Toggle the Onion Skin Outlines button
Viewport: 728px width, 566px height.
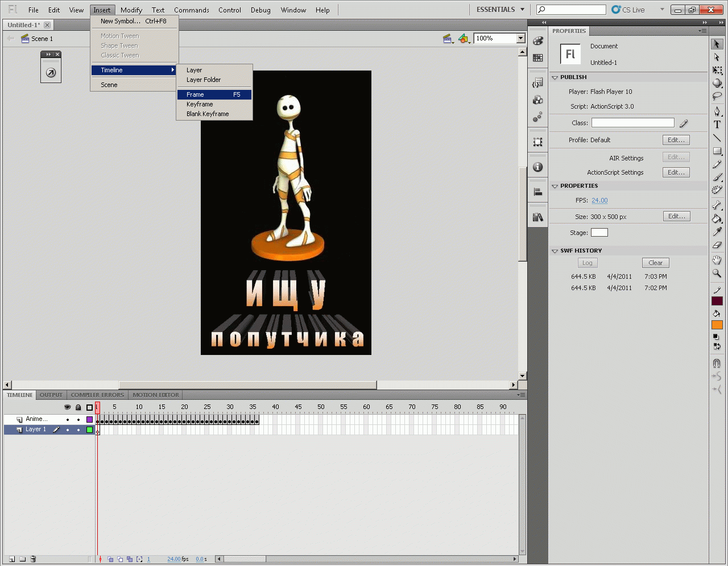click(x=120, y=559)
